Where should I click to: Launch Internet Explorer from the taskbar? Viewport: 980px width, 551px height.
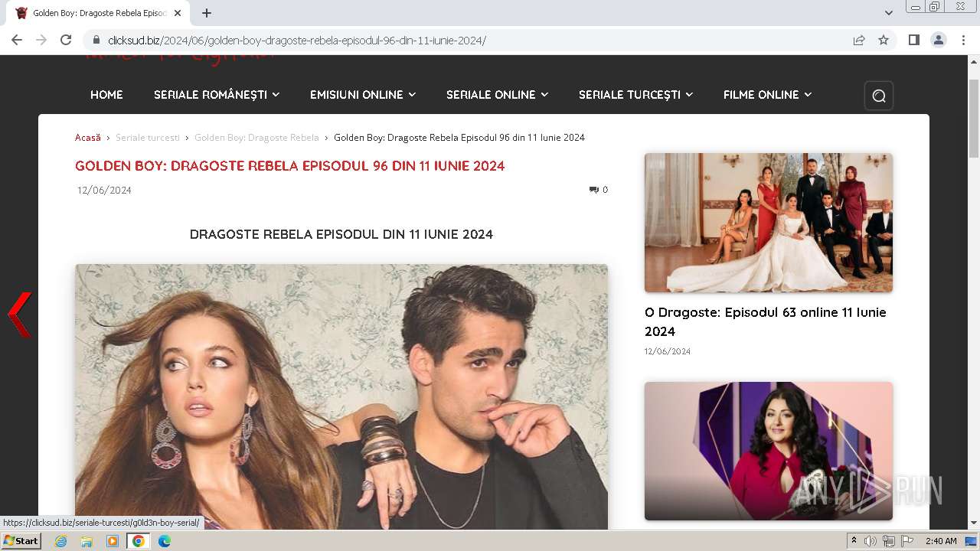[x=61, y=541]
